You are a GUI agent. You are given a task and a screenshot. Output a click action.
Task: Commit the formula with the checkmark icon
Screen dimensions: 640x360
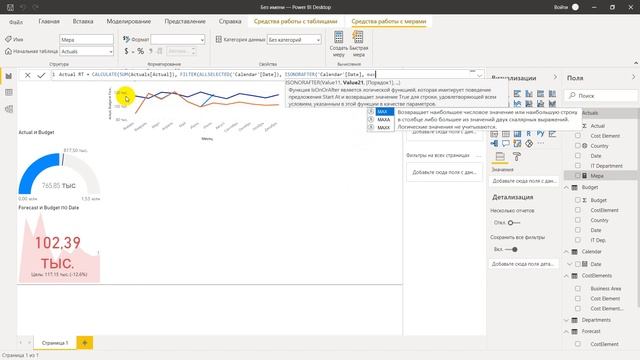tap(41, 75)
